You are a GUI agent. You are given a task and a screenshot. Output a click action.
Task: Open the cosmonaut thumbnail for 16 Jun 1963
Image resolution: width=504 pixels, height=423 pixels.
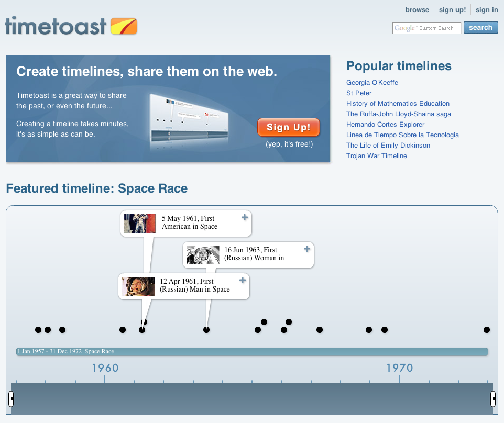coord(203,255)
